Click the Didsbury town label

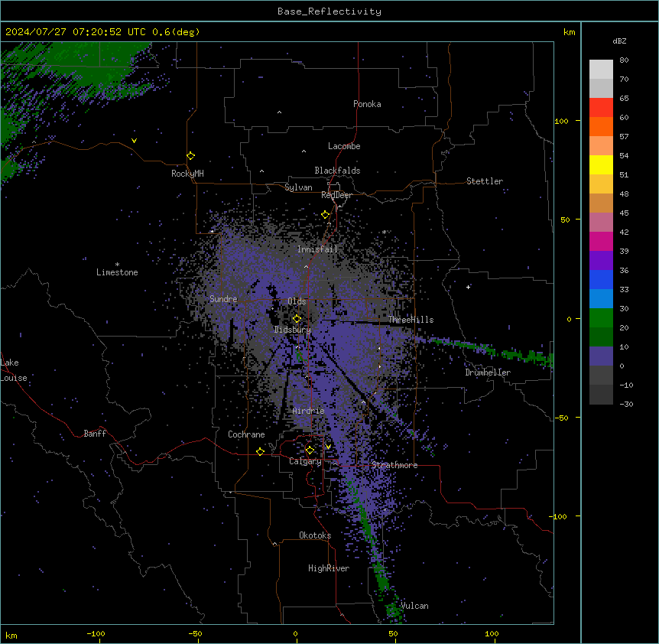pos(293,330)
